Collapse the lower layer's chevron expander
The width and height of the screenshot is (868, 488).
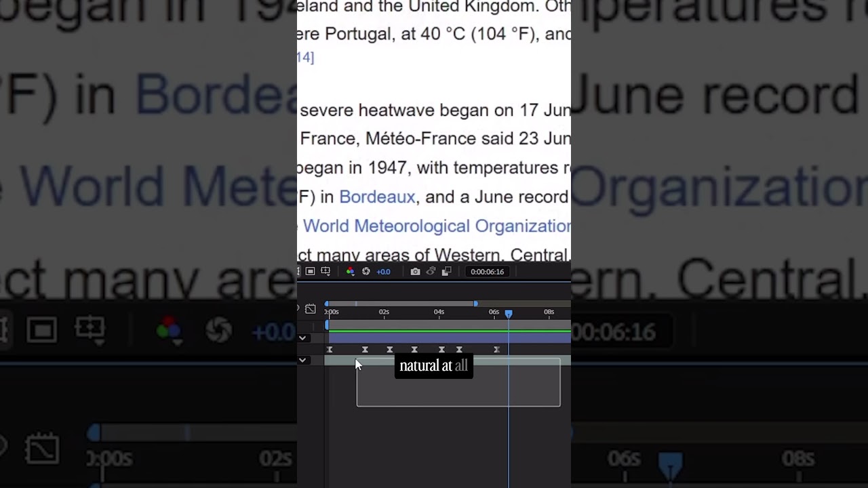[x=302, y=360]
